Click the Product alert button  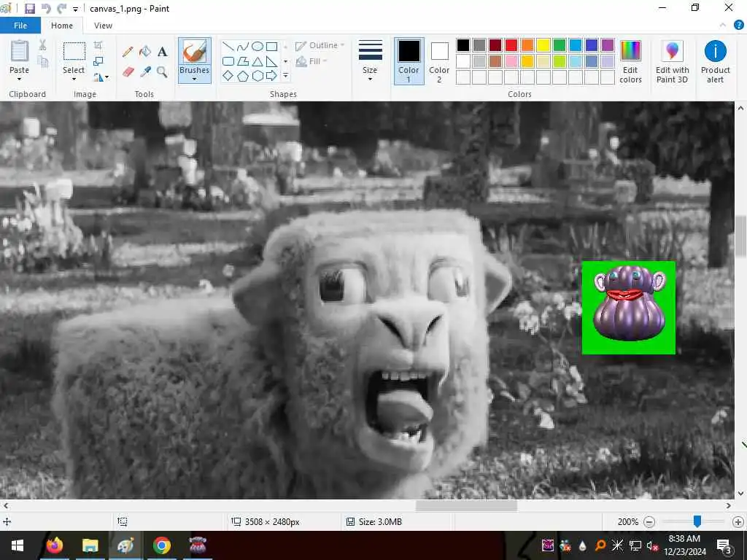[715, 61]
